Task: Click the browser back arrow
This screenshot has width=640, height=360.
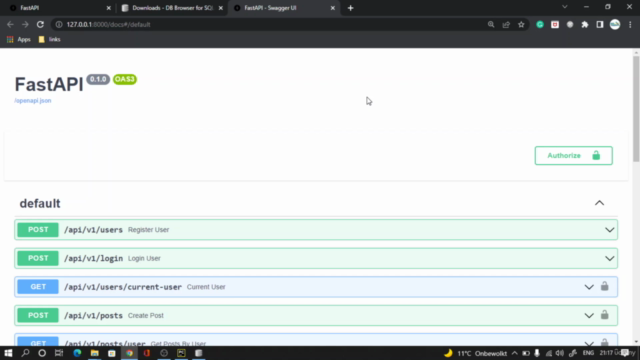Action: 10,24
